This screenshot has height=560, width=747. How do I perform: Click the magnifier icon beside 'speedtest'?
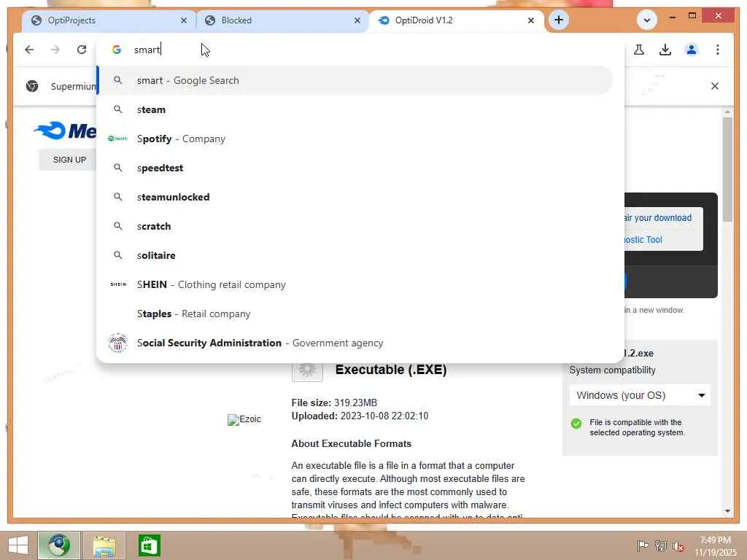pyautogui.click(x=117, y=168)
